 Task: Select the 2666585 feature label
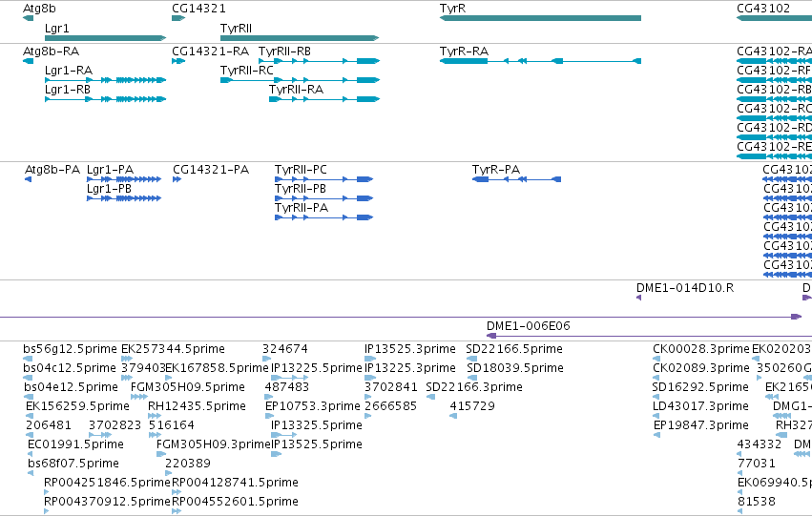pyautogui.click(x=391, y=406)
